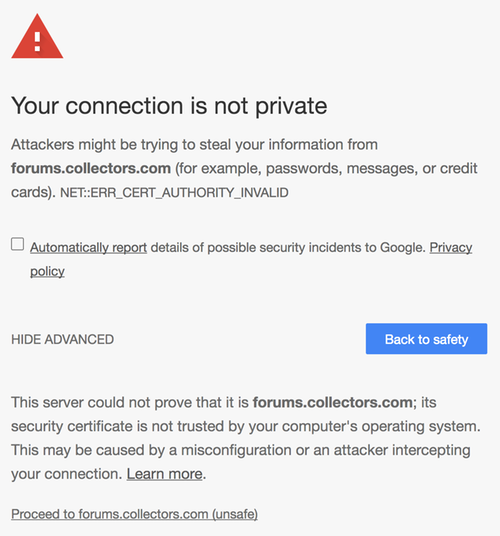
Task: Enable the automatic security incident reporting checkbox
Action: [x=17, y=244]
